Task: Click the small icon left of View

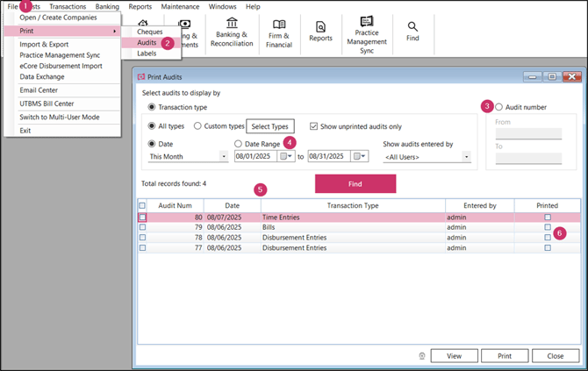Action: click(422, 356)
